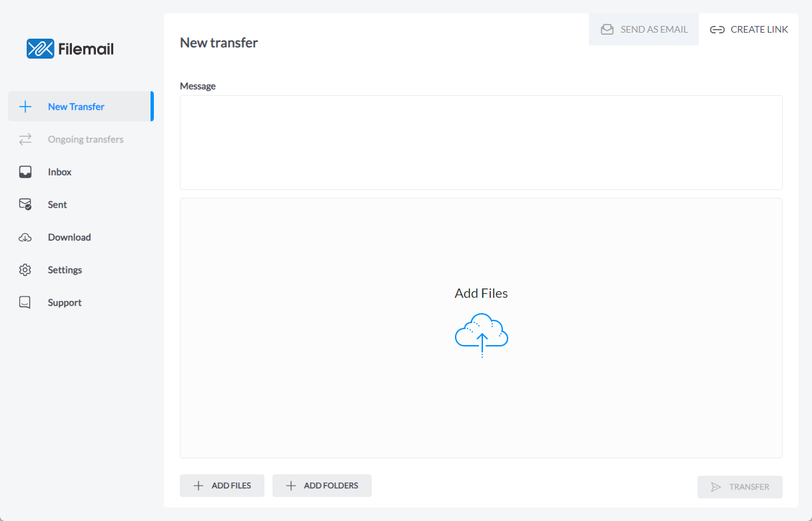
Task: Open the Sent transfers list
Action: coord(81,205)
